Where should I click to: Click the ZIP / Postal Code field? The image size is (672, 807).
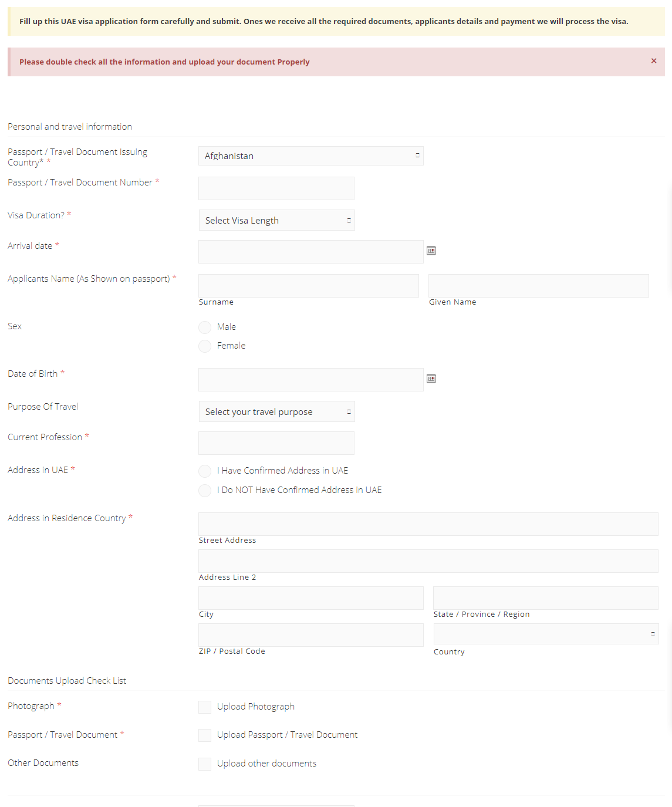(310, 634)
